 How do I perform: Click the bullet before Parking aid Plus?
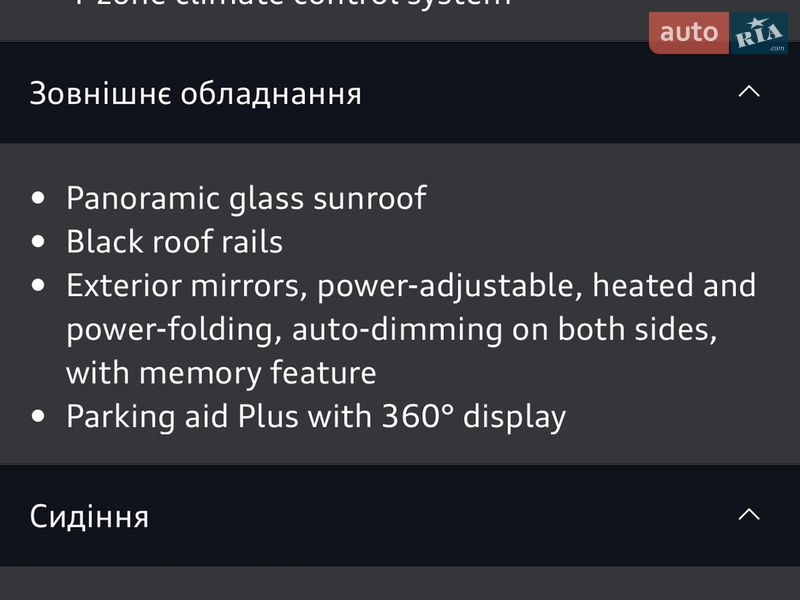(38, 416)
